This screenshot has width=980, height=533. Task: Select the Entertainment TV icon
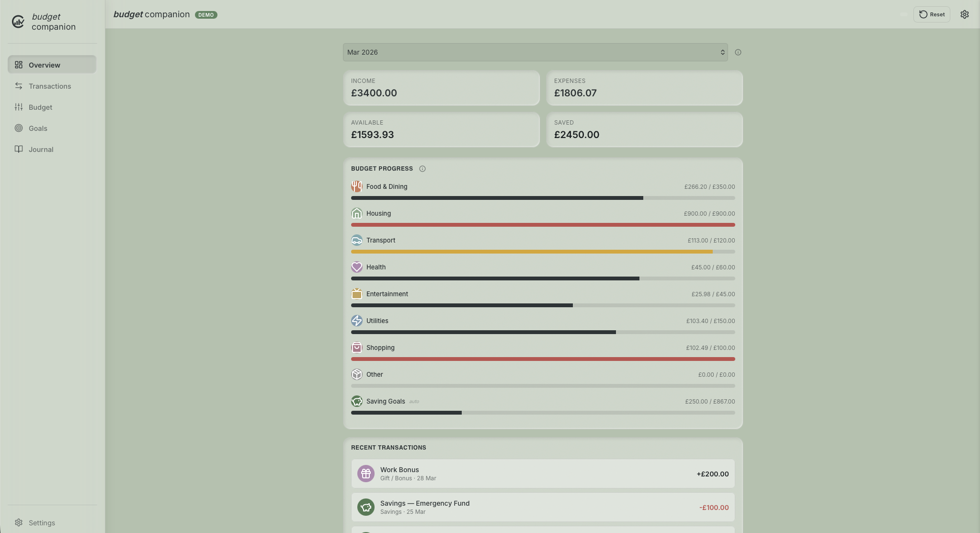click(x=357, y=294)
